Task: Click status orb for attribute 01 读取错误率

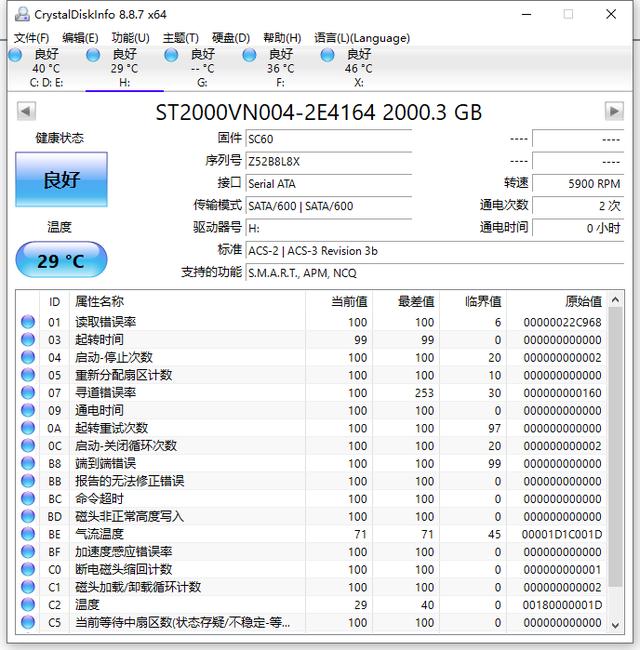Action: 28,322
